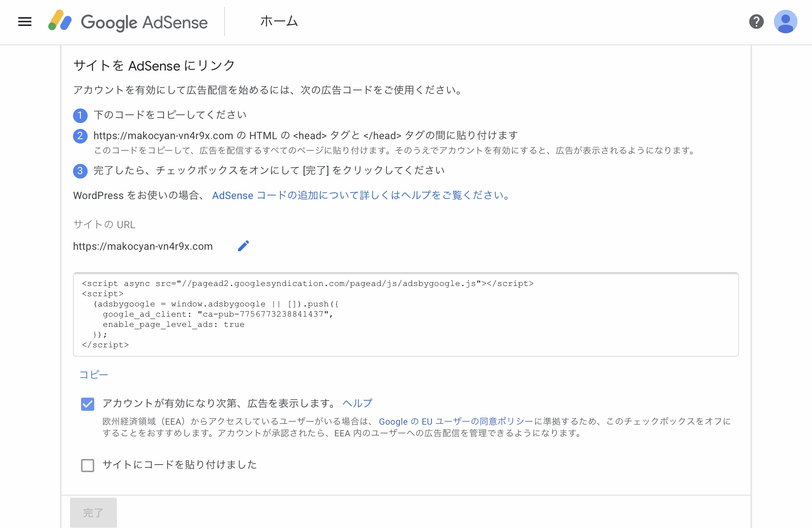The width and height of the screenshot is (812, 528).
Task: Click the 'enable_page_level_ads: true' code line
Action: (173, 324)
